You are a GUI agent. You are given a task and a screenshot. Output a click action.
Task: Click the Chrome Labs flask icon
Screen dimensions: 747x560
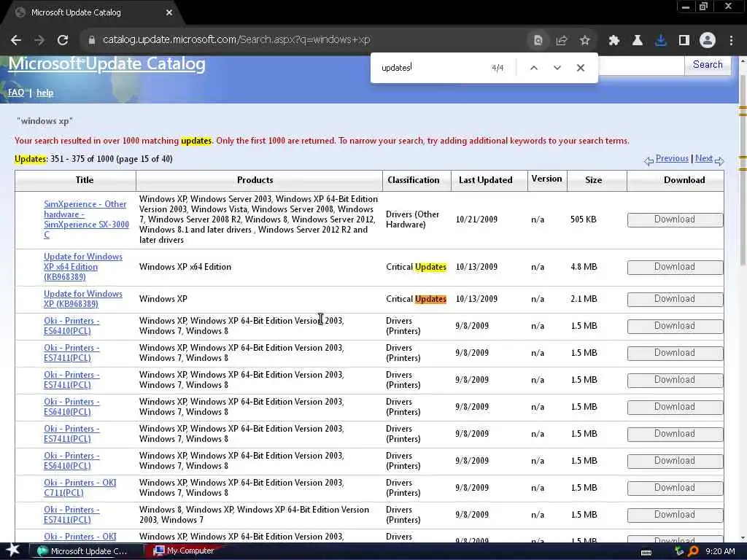click(x=637, y=41)
